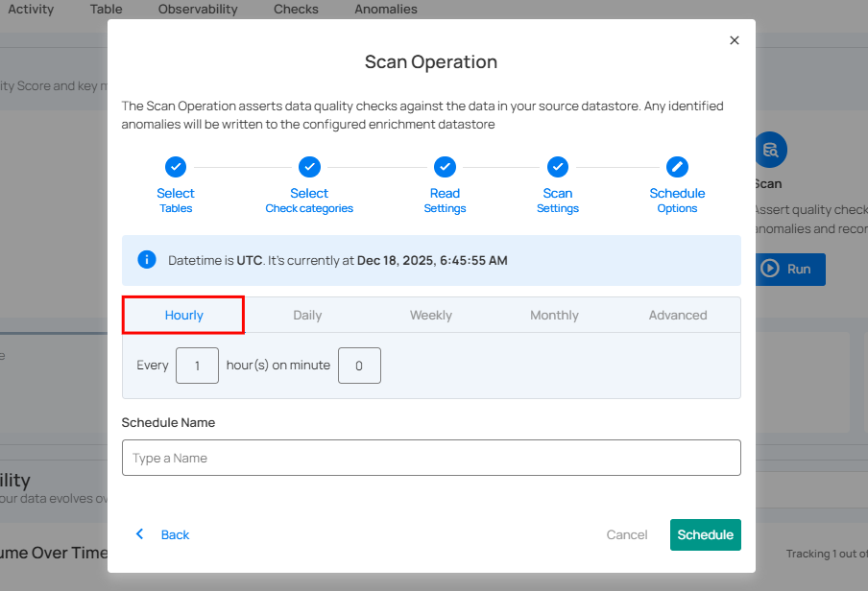Switch to the Daily schedule tab
This screenshot has height=591, width=868.
[x=307, y=315]
